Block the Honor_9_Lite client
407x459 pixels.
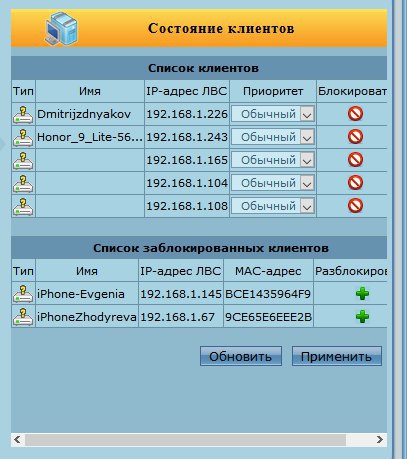[355, 137]
